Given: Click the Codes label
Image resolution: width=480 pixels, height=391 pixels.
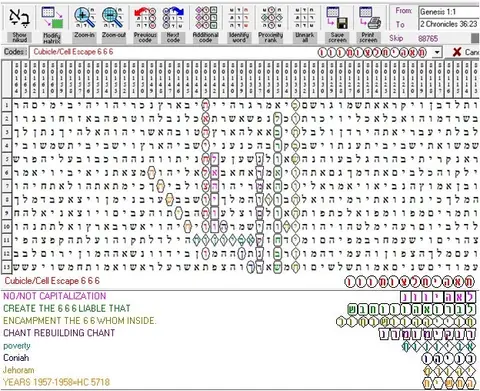Looking at the screenshot, I should pyautogui.click(x=15, y=52).
